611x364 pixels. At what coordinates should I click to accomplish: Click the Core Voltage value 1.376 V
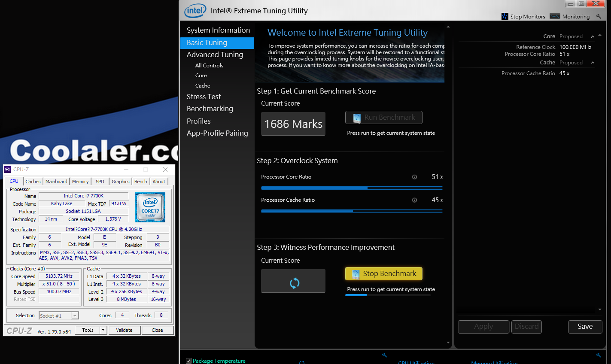pos(113,219)
